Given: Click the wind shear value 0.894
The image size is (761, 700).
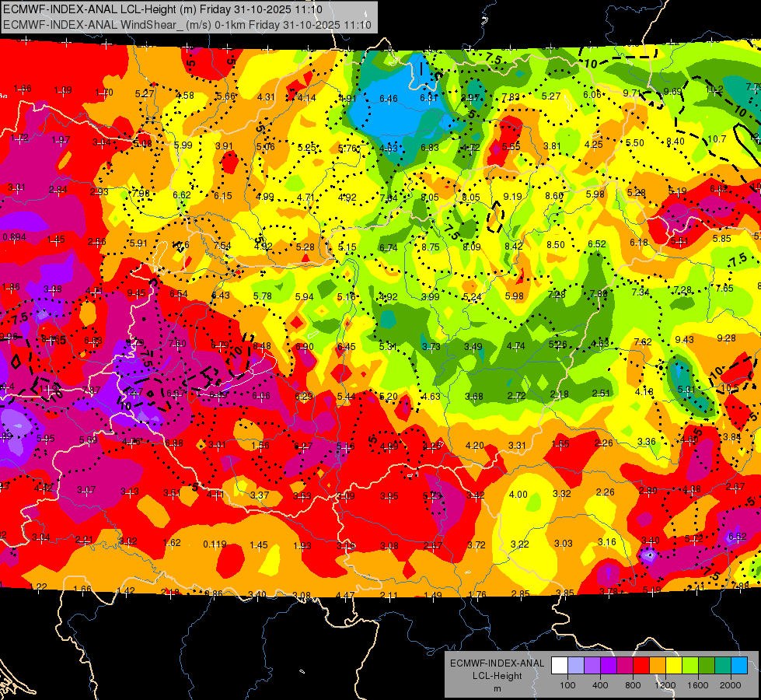Looking at the screenshot, I should tap(15, 237).
